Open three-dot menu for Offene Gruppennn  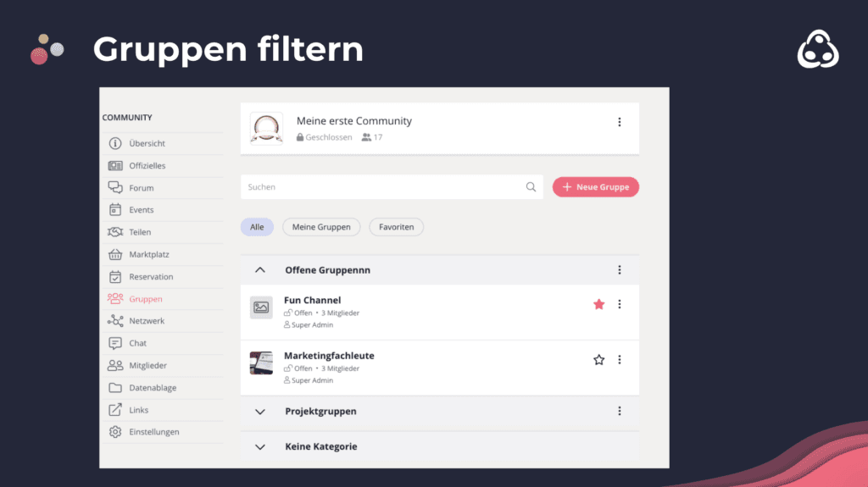coord(620,270)
